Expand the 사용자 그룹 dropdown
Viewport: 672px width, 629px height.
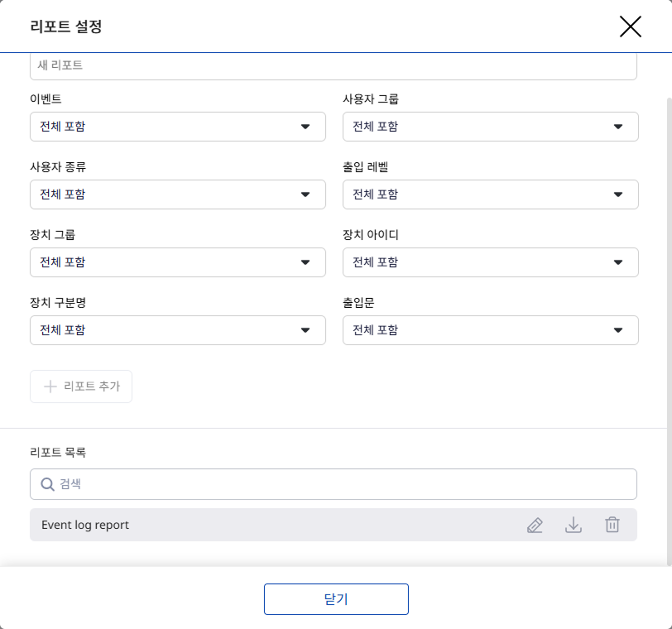(490, 127)
